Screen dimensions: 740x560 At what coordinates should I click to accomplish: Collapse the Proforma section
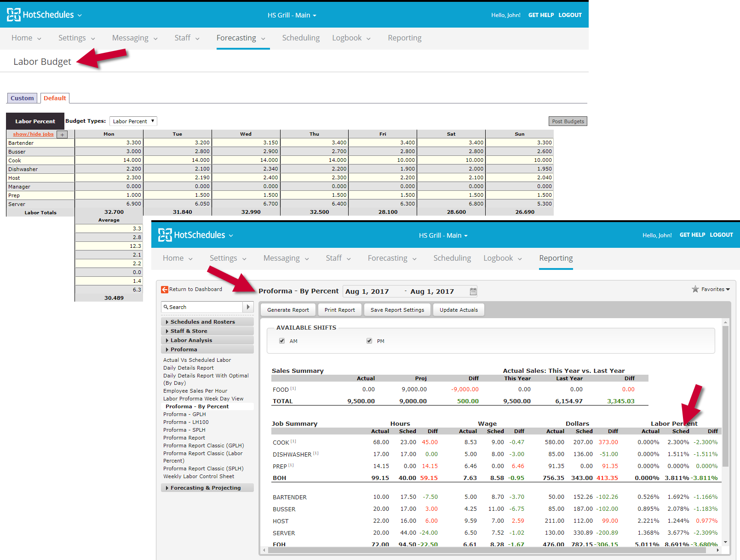click(x=207, y=349)
